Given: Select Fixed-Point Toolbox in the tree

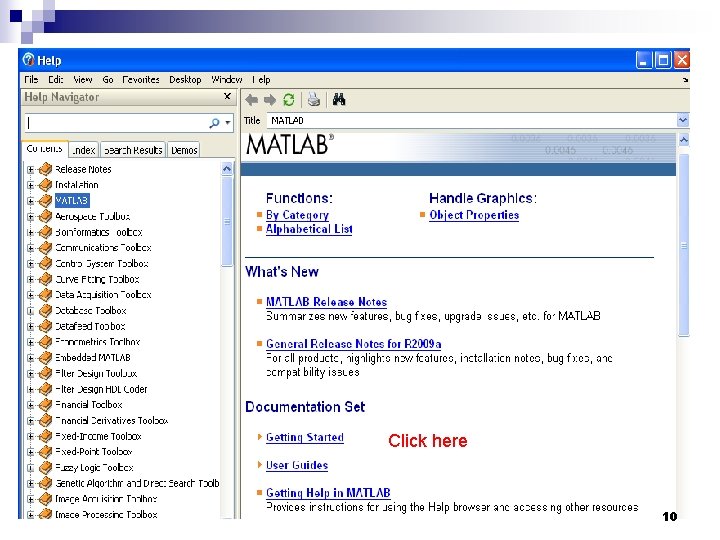Looking at the screenshot, I should (94, 452).
